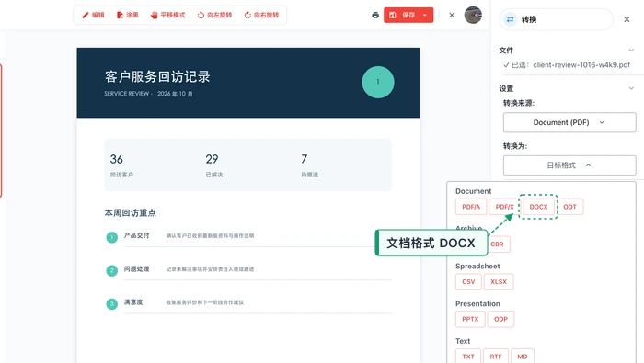Click the 36 回访客户 statistic
This screenshot has height=363, width=644.
121,165
